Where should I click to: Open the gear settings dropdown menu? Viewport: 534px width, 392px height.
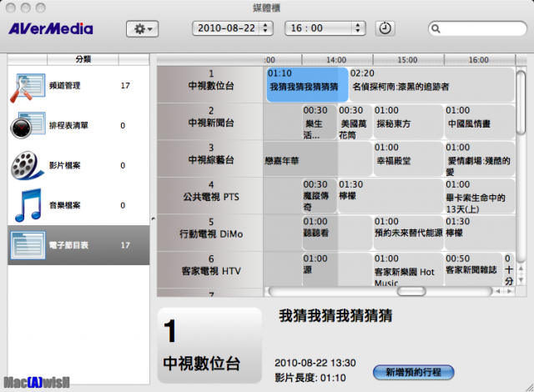click(143, 29)
